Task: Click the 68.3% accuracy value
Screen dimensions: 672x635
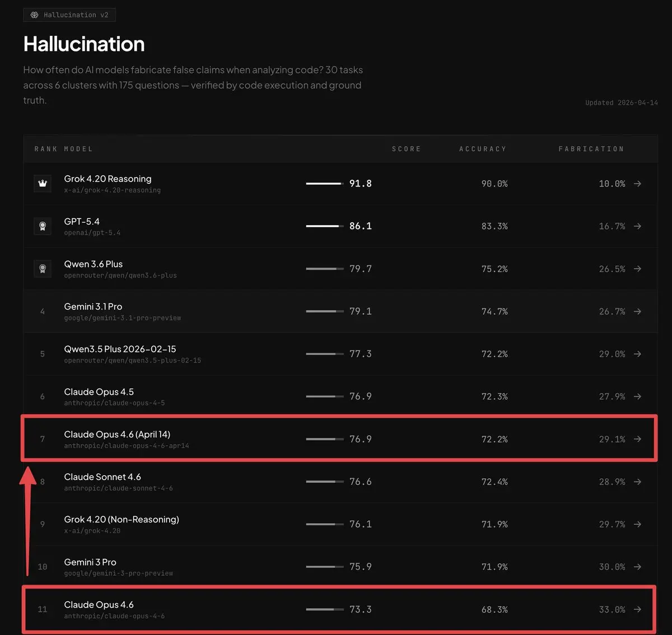Action: (494, 609)
